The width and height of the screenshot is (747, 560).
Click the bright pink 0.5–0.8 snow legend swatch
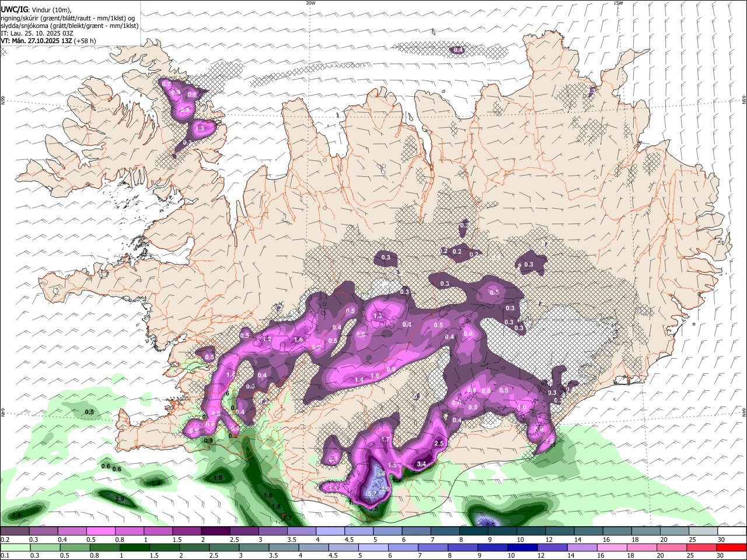(100, 531)
